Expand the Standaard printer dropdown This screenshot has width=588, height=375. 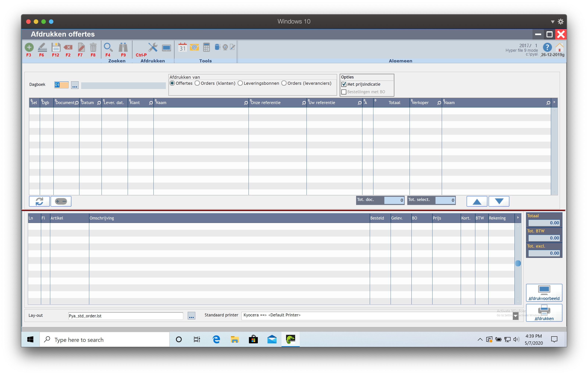click(515, 316)
